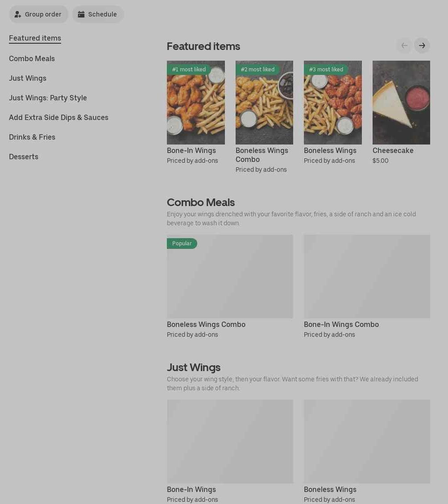The image size is (448, 504).
Task: Open Bone-In Wings Combo in Combo Meals
Action: pyautogui.click(x=367, y=286)
